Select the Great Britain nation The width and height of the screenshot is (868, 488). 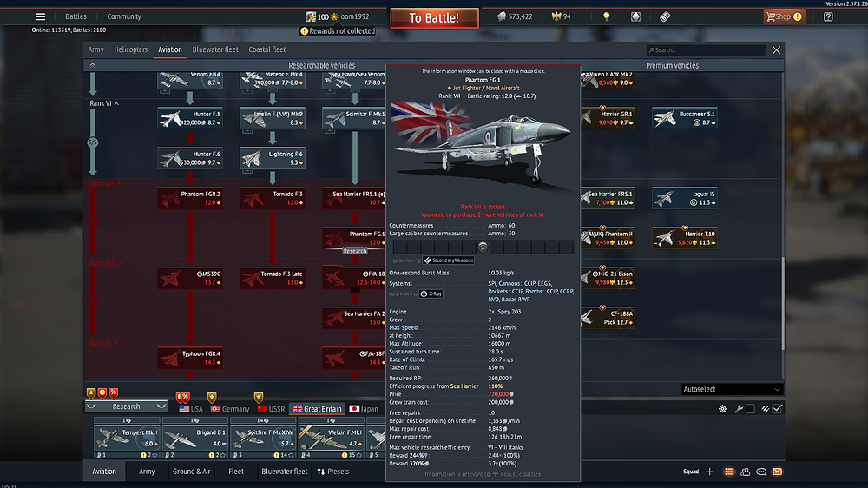coord(317,409)
